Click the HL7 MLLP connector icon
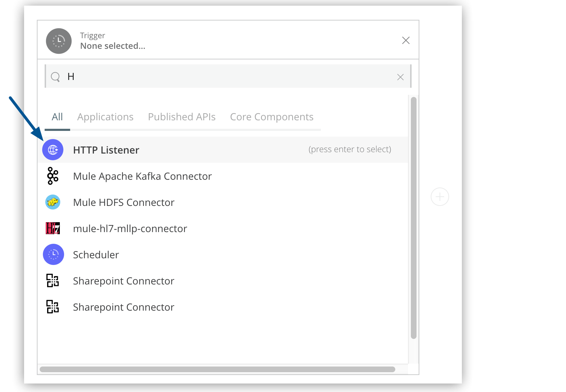This screenshot has width=566, height=392. pos(53,228)
